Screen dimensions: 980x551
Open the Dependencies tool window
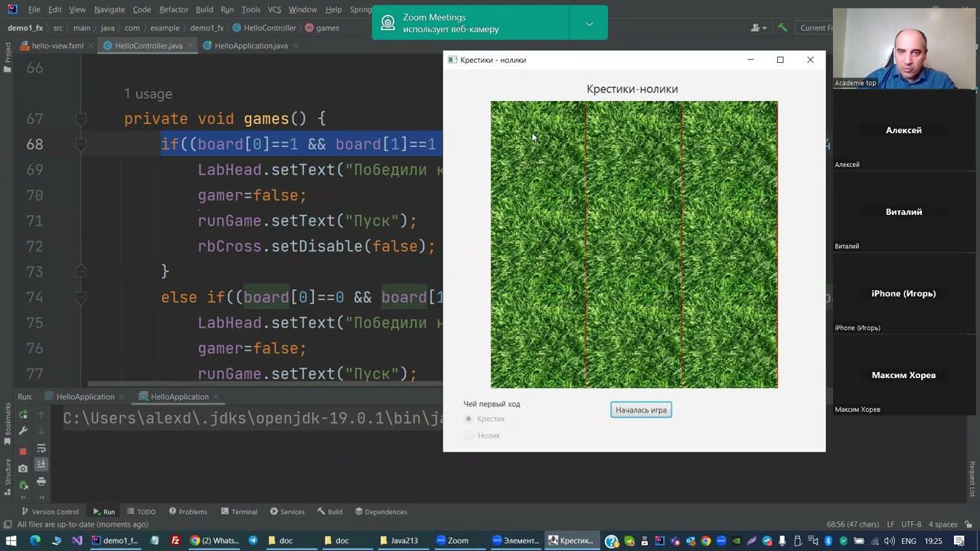381,511
